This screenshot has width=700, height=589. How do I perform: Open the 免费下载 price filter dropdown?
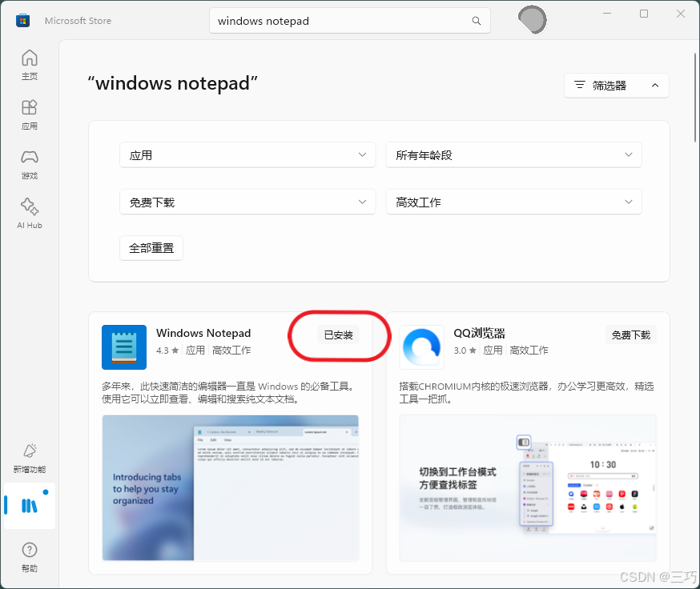[x=247, y=202]
